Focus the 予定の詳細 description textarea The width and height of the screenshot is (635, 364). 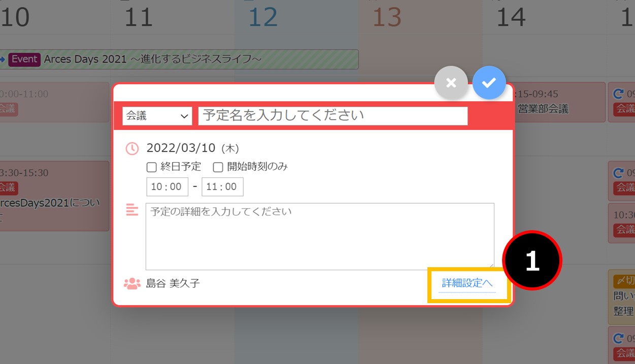(320, 236)
